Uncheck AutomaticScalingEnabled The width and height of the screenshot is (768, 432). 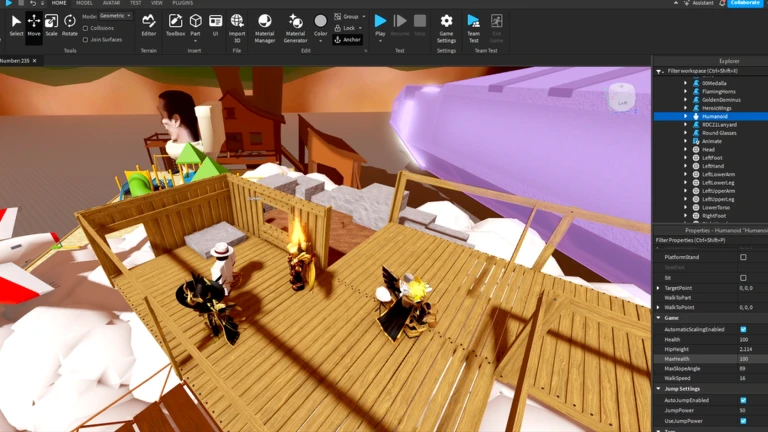click(743, 329)
